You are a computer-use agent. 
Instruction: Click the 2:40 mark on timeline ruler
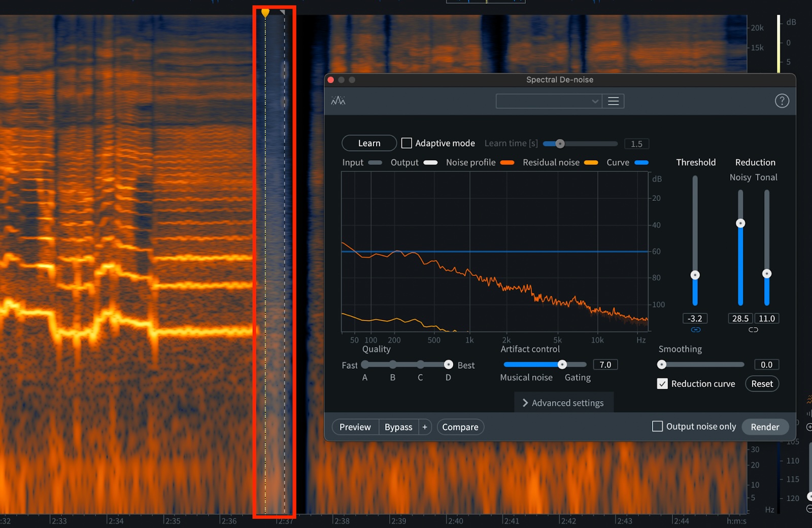pos(455,521)
